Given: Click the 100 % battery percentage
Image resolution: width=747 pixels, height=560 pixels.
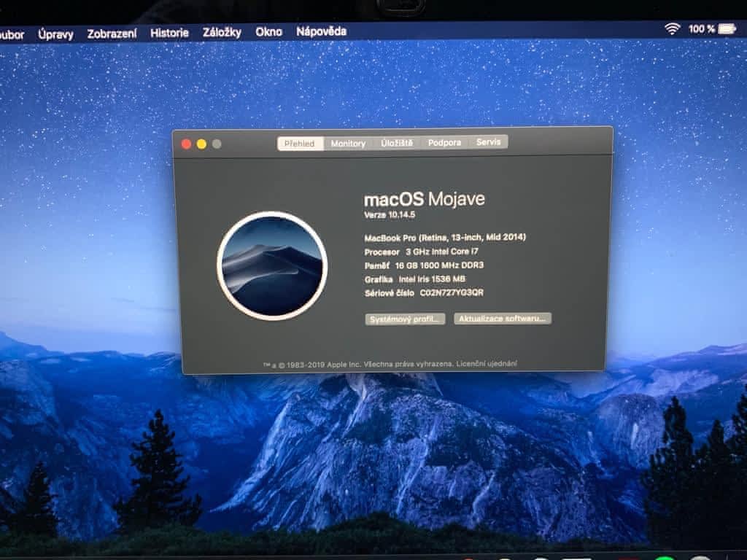Looking at the screenshot, I should coord(701,29).
